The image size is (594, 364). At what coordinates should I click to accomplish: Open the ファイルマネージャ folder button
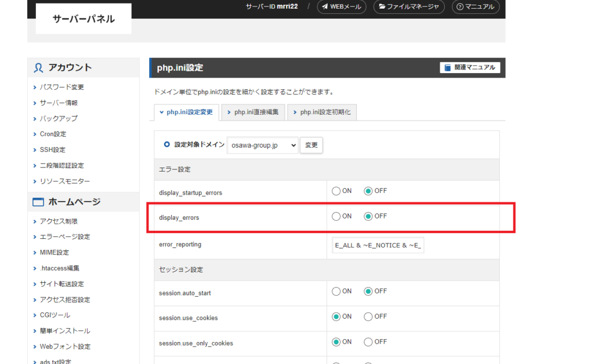[409, 7]
